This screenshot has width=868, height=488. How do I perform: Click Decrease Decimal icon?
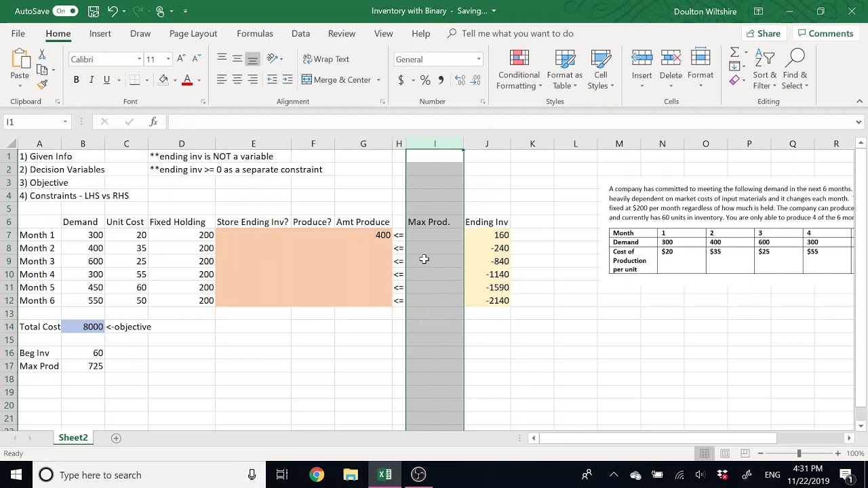click(476, 80)
